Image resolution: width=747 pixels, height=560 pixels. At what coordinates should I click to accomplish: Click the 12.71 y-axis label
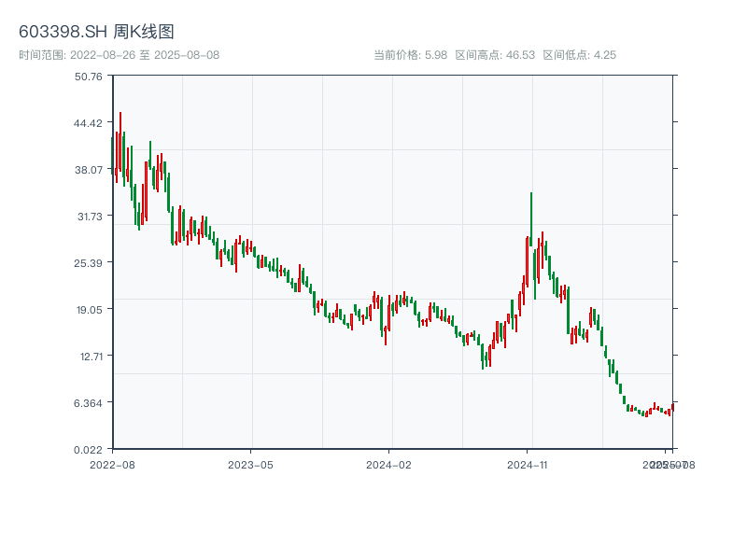coord(89,357)
